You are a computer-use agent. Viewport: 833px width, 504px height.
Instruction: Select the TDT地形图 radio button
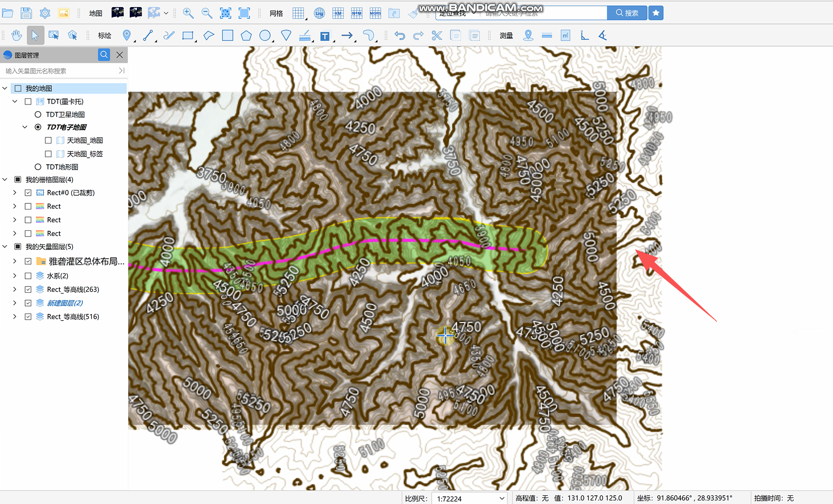coord(38,167)
